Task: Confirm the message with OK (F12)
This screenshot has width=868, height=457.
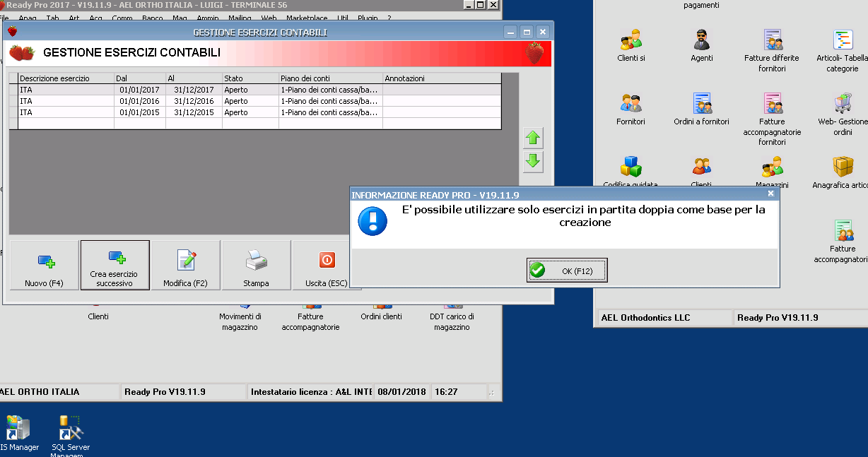Action: (x=567, y=271)
